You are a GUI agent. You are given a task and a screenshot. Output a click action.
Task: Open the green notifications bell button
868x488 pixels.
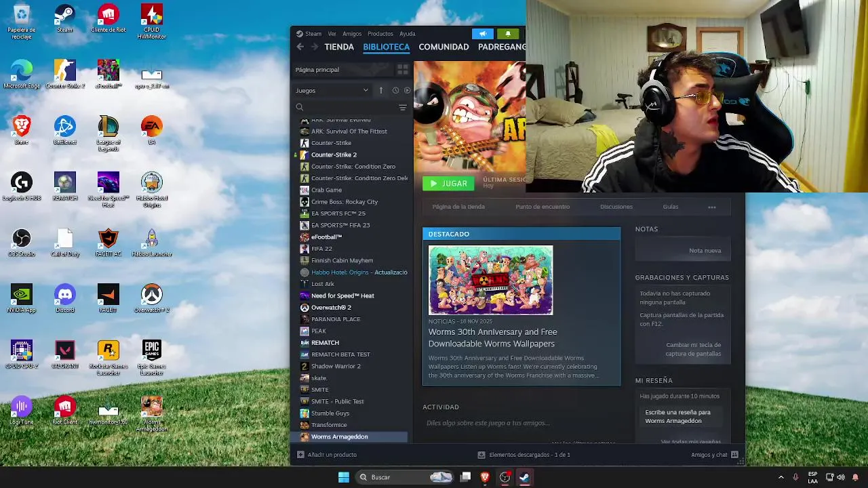click(508, 34)
